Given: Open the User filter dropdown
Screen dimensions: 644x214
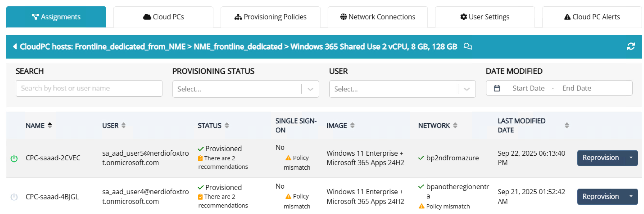Looking at the screenshot, I should pyautogui.click(x=467, y=89).
